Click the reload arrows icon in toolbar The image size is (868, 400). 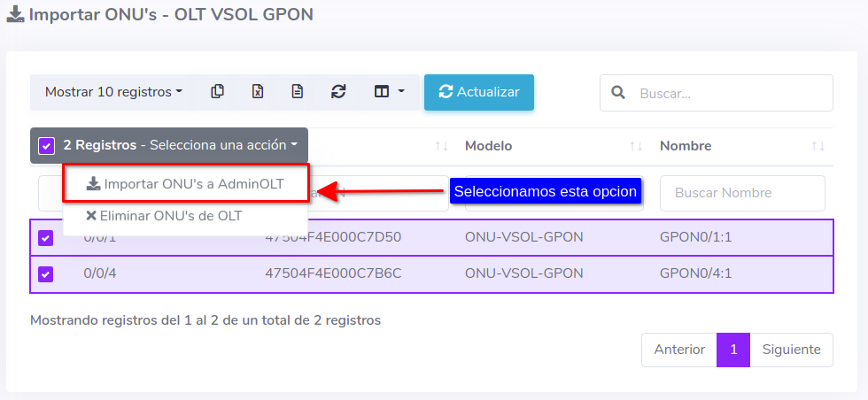click(x=338, y=92)
